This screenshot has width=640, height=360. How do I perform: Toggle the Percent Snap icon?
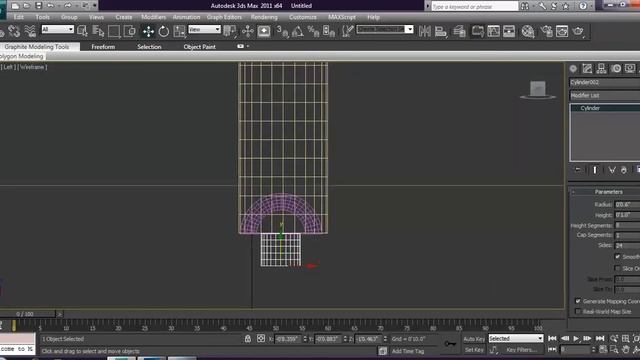(313, 31)
